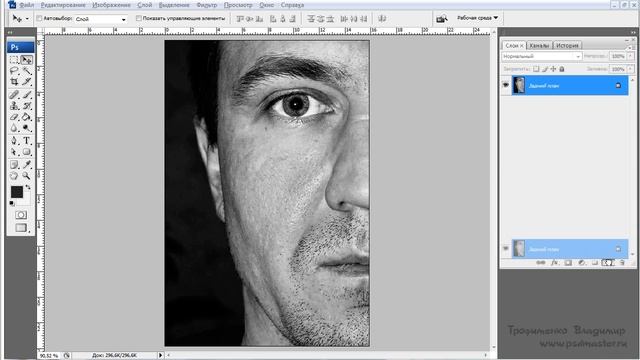Select the Type tool
This screenshot has width=640, height=360.
(27, 141)
